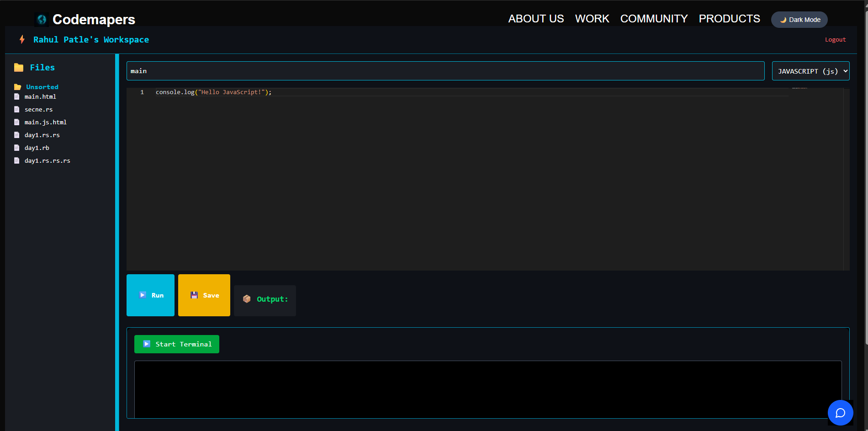Click the Codemapers globe logo icon
The image size is (868, 431).
42,19
